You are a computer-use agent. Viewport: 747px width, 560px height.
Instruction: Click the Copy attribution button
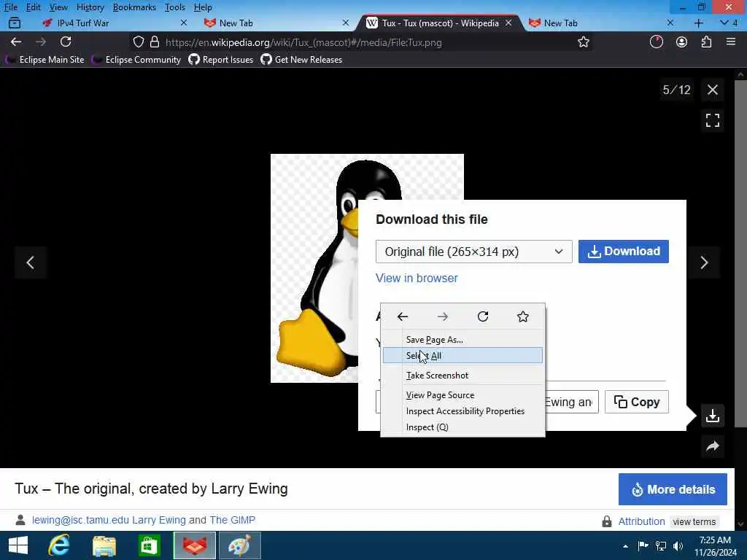point(636,402)
